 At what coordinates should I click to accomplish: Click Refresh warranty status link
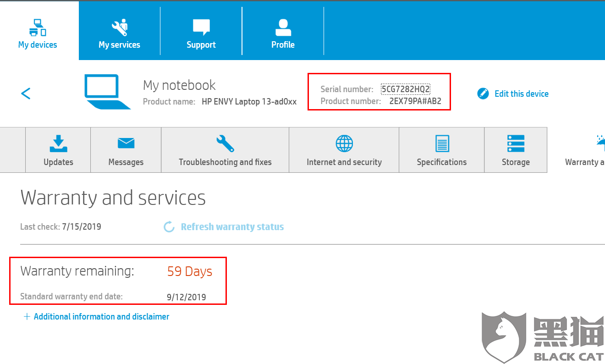click(x=232, y=226)
